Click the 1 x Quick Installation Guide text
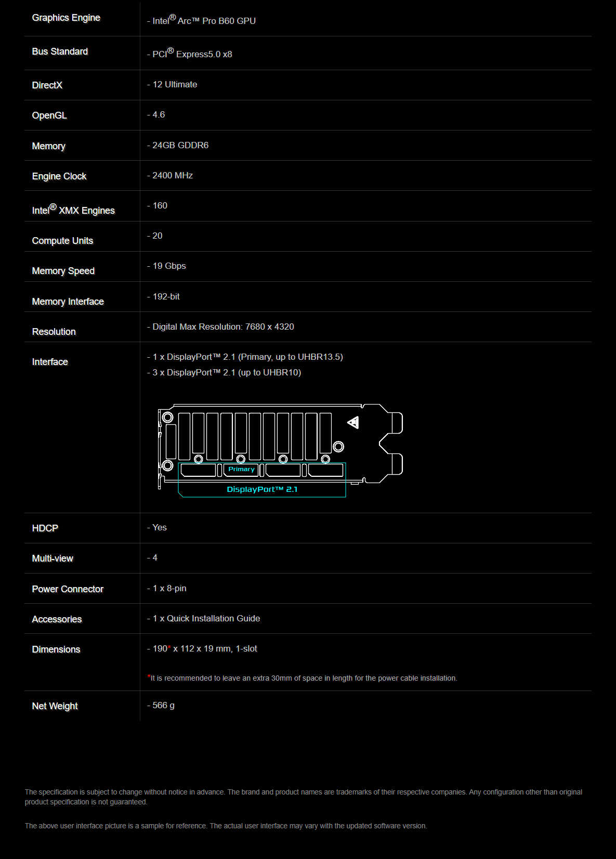 206,618
